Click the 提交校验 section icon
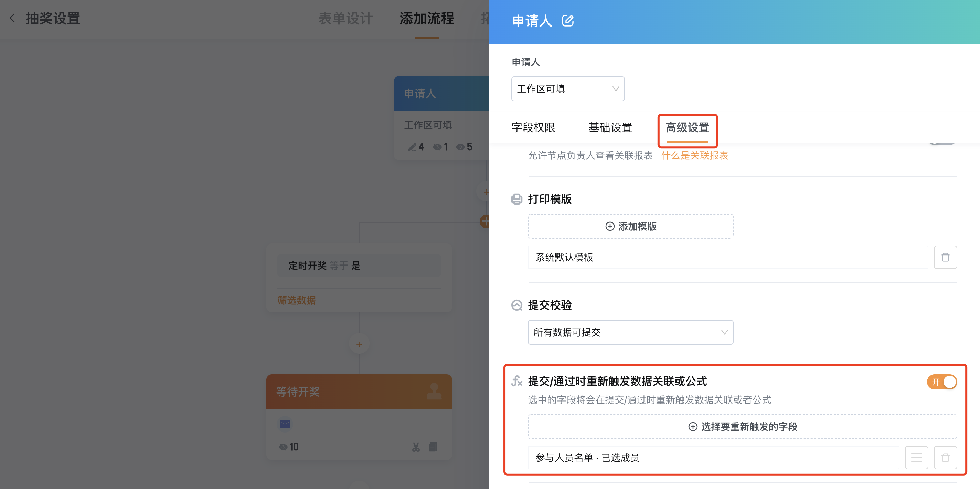This screenshot has width=980, height=489. (x=516, y=305)
